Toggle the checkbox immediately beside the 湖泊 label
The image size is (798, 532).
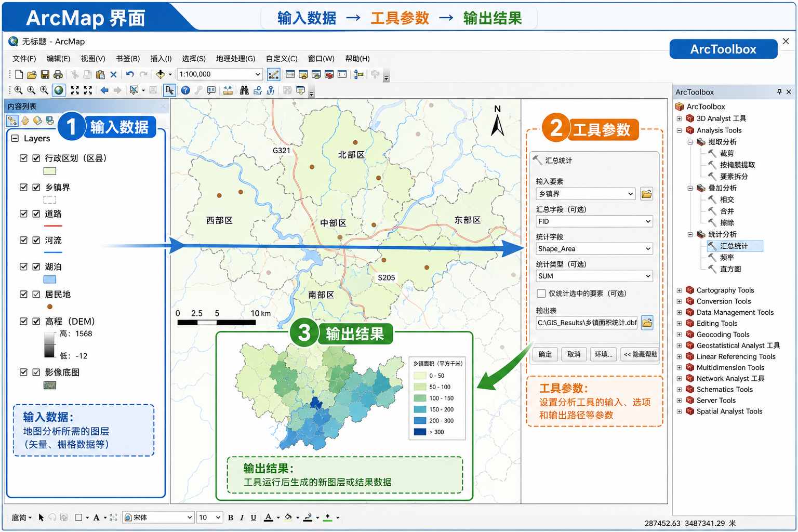[x=36, y=267]
